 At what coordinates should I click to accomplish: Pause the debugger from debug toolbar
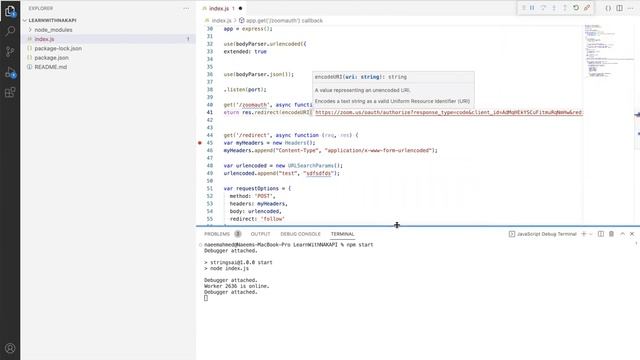[x=532, y=8]
